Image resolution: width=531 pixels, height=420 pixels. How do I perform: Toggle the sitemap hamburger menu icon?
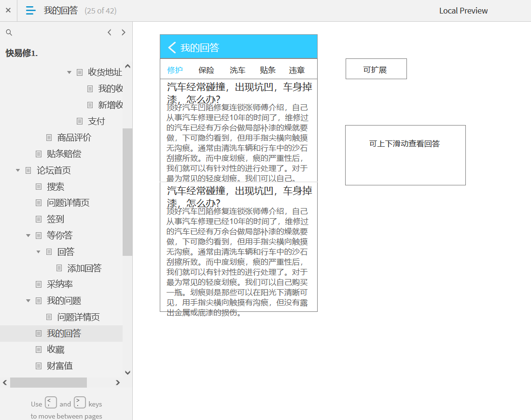pos(30,11)
